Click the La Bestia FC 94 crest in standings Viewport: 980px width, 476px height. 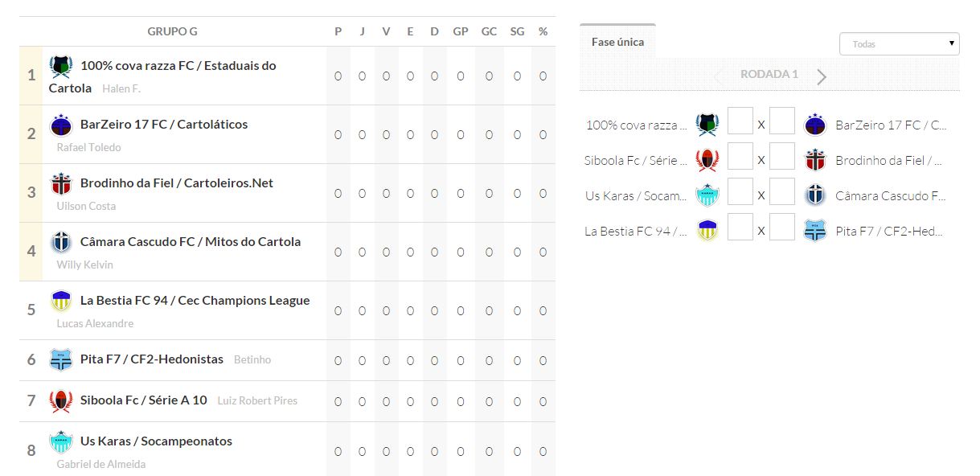click(x=61, y=302)
